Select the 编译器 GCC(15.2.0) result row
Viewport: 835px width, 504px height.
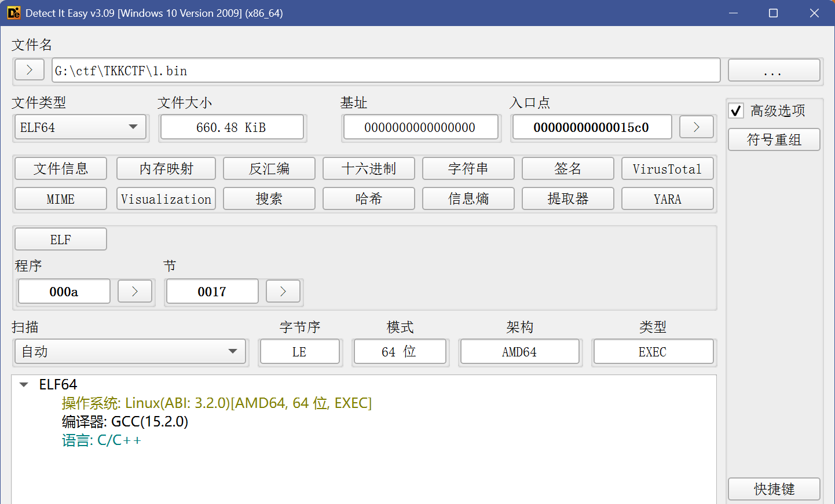(x=125, y=422)
